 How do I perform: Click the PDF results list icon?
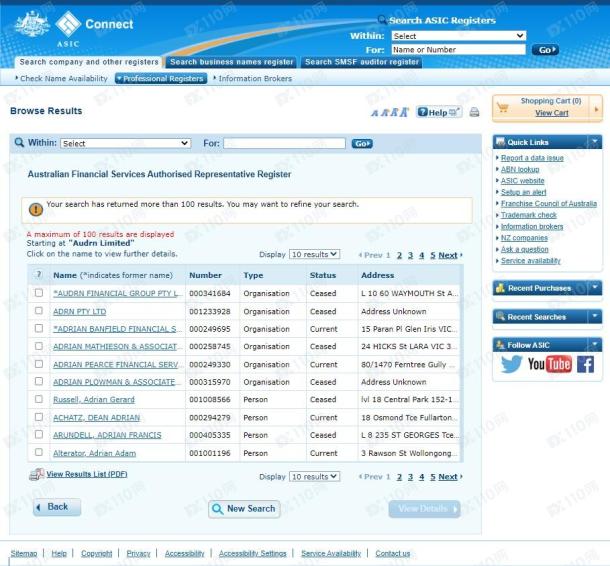[x=36, y=474]
